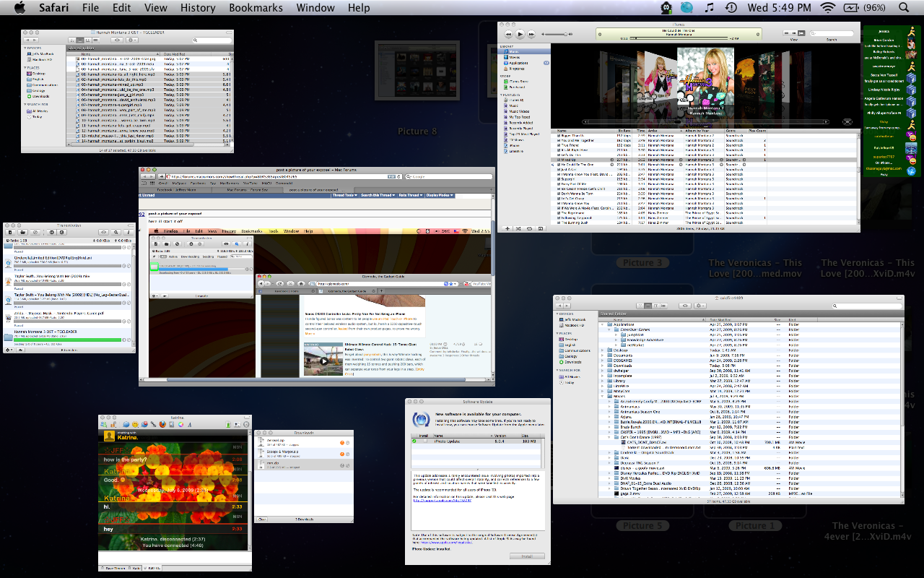Image resolution: width=924 pixels, height=578 pixels.
Task: Collapse the Movies folder in Finder list
Action: (602, 396)
